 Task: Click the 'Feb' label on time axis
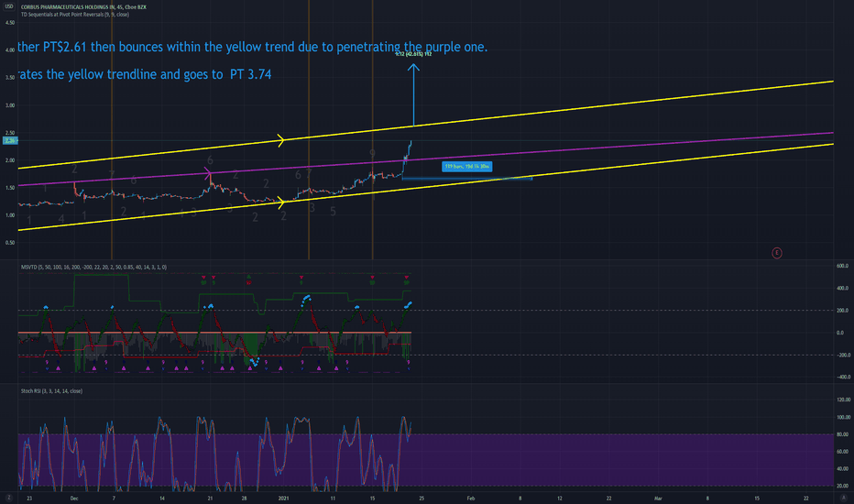(471, 499)
